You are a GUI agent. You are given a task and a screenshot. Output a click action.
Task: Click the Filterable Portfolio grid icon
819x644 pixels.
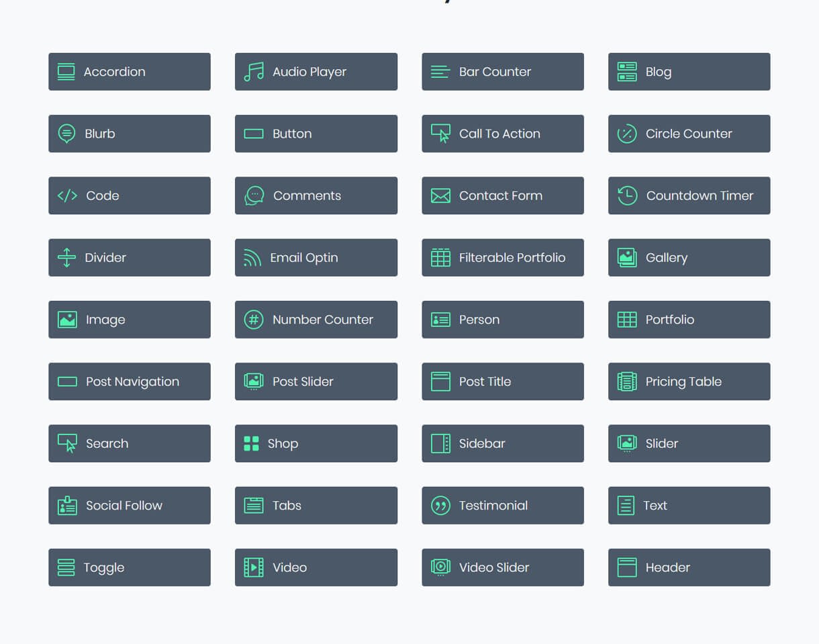440,258
